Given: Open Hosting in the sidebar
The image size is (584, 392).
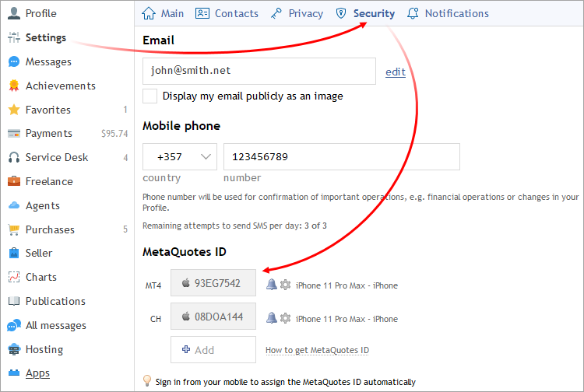Looking at the screenshot, I should 44,349.
